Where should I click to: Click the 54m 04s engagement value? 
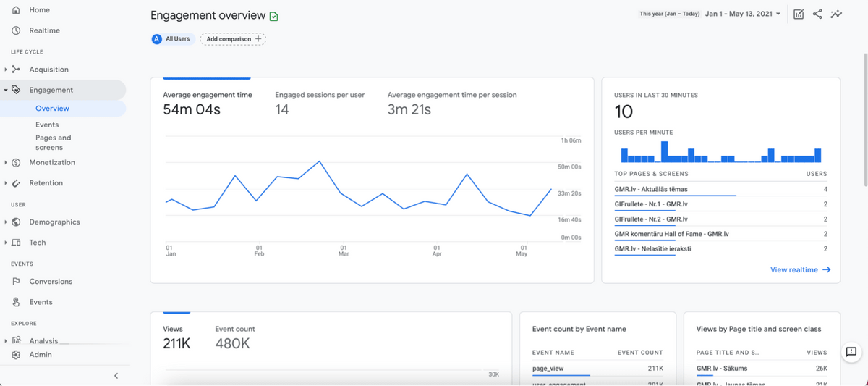(192, 110)
